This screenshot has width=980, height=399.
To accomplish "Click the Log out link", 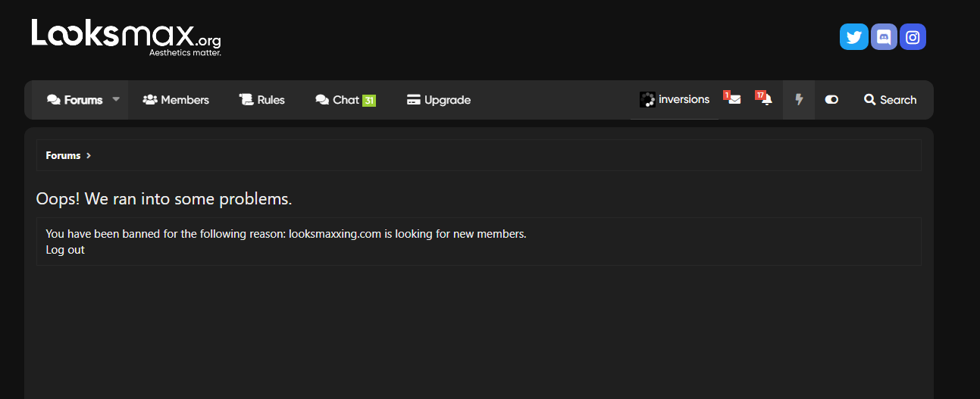I will click(x=65, y=250).
